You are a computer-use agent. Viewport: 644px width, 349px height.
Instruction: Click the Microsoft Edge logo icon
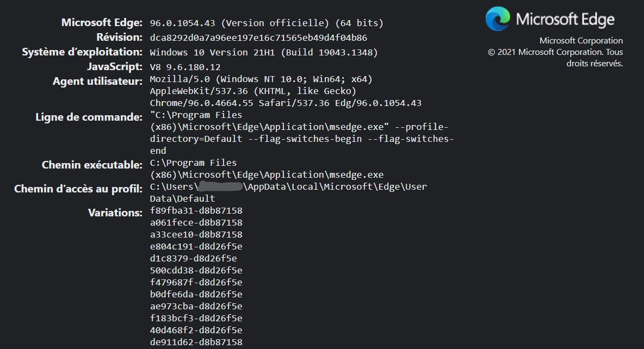(498, 19)
